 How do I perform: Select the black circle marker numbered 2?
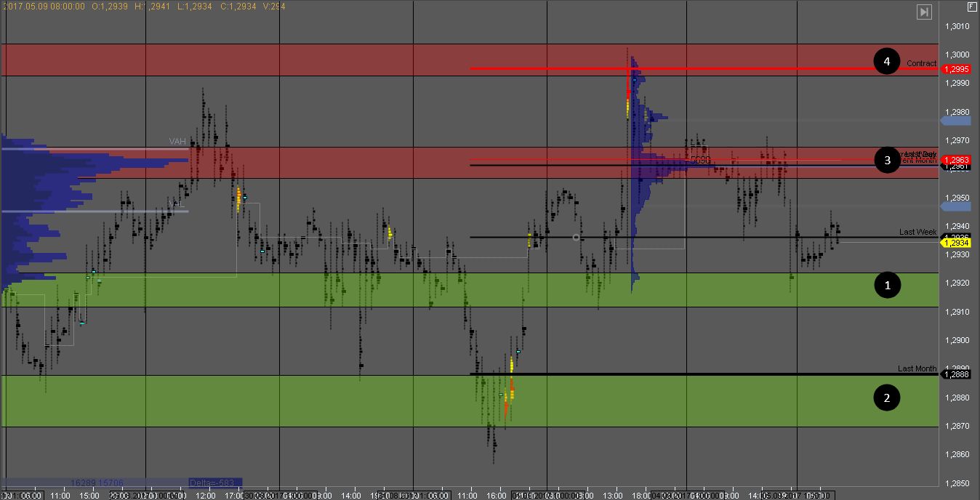886,398
